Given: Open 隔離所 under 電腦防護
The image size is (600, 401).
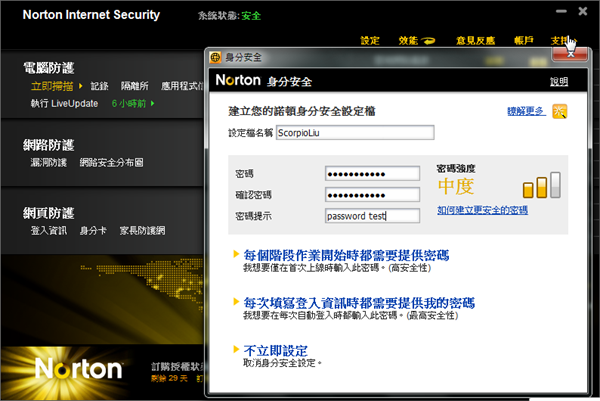Looking at the screenshot, I should tap(135, 86).
